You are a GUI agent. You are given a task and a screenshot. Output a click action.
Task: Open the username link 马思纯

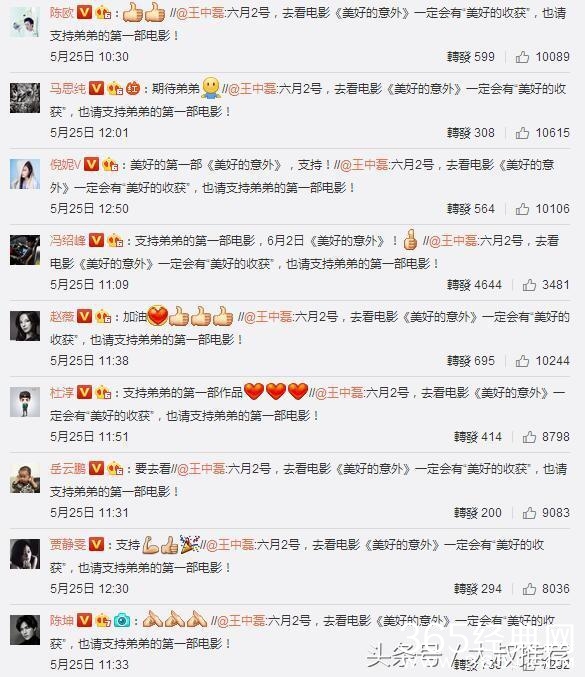pyautogui.click(x=68, y=89)
